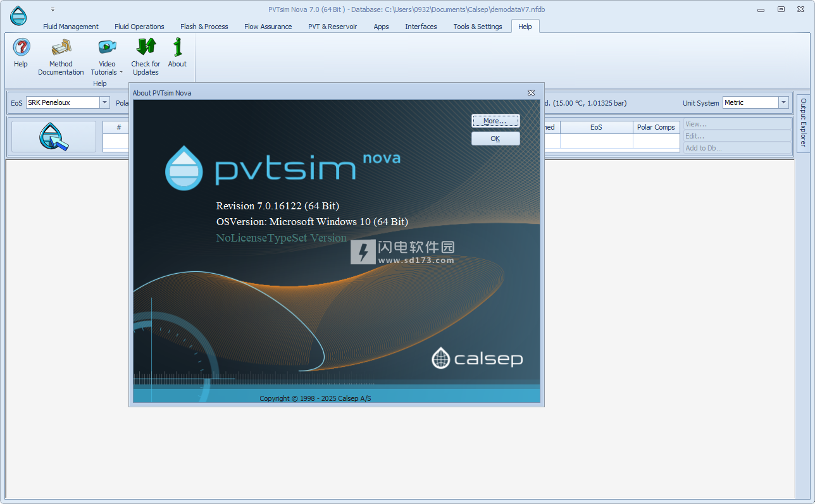
Task: Open quick access toolbar customize arrow
Action: coord(53,9)
